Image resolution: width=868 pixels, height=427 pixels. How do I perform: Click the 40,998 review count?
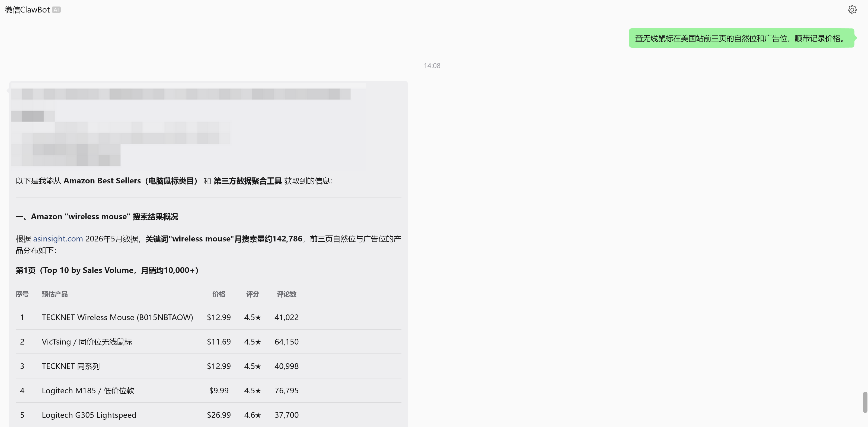pos(286,366)
